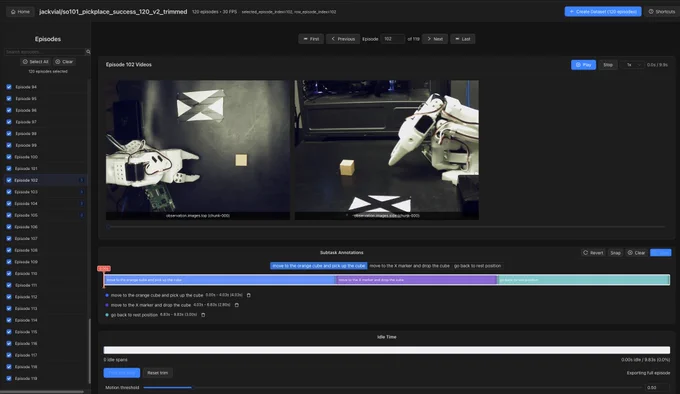The width and height of the screenshot is (680, 394).
Task: Delete the 'drop the cube' annotation
Action: coord(236,305)
